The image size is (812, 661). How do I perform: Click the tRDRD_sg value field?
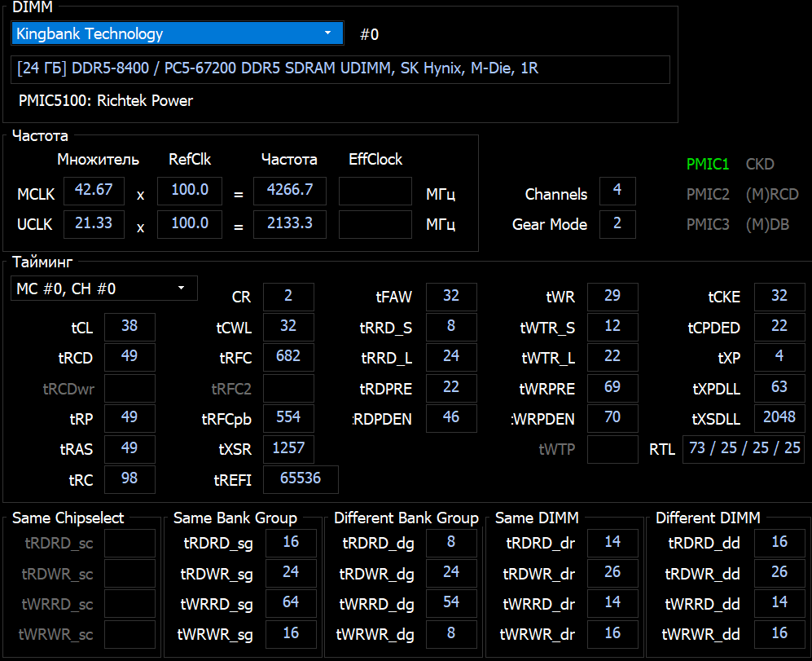pos(291,543)
